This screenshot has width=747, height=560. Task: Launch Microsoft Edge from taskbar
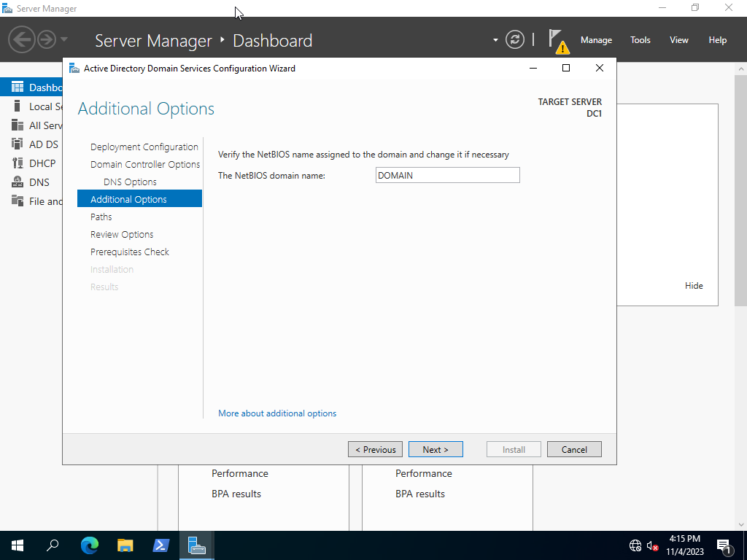click(x=89, y=545)
